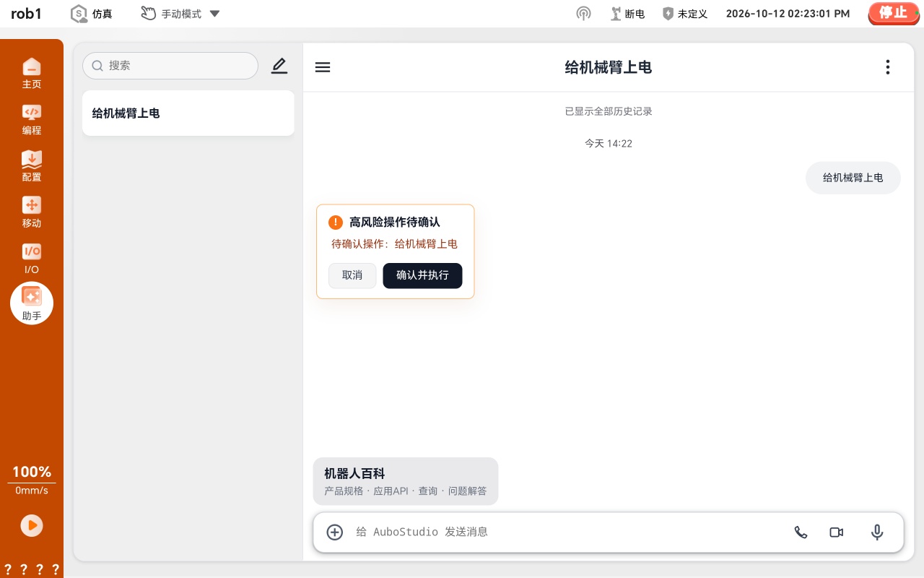Image resolution: width=924 pixels, height=578 pixels.
Task: Select the 移动 move icon
Action: (x=32, y=212)
